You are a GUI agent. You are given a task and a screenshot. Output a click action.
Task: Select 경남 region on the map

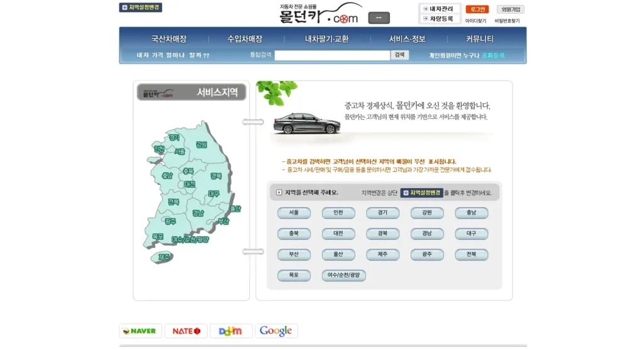coord(198,213)
